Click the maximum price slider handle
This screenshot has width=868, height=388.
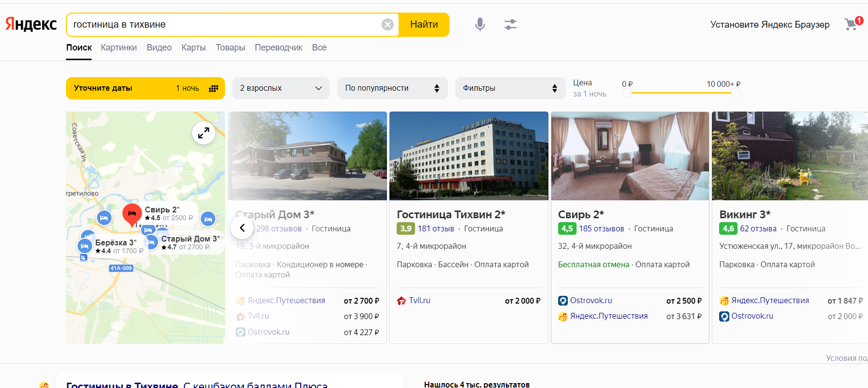[x=736, y=93]
